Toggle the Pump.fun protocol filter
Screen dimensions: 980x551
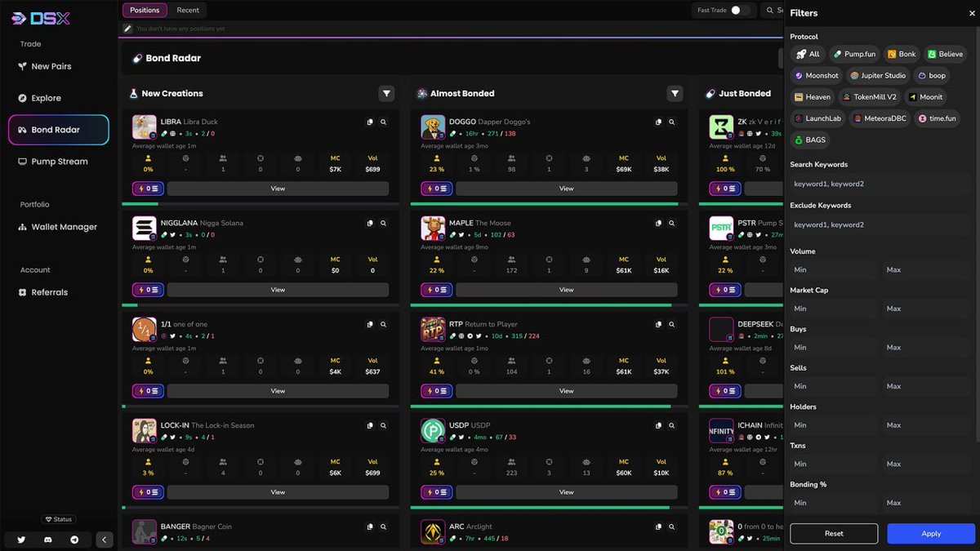tap(853, 54)
